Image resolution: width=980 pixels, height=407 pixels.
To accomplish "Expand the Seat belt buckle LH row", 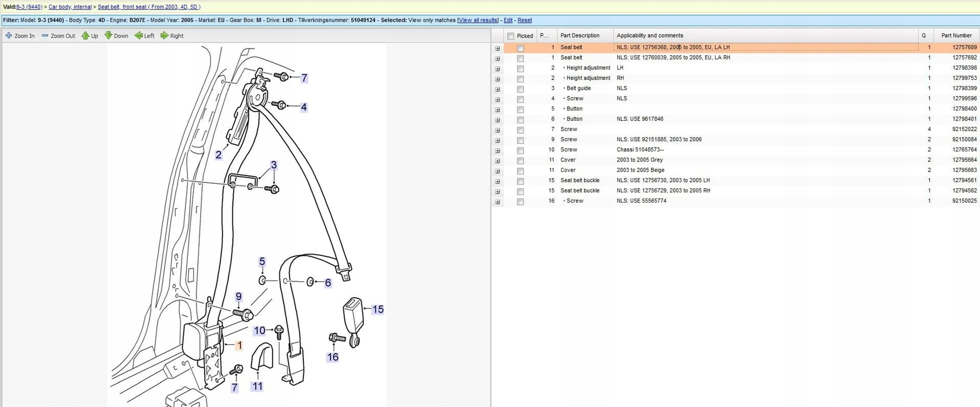I will click(x=497, y=181).
